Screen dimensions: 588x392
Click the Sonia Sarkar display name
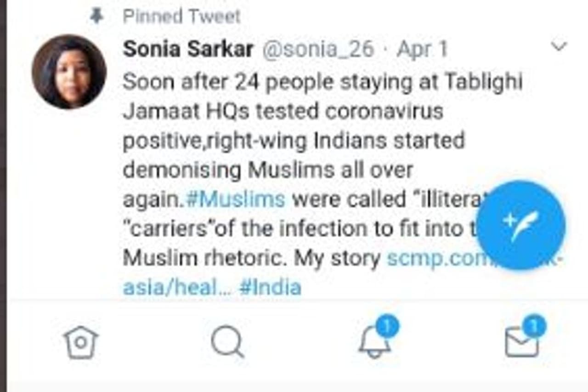click(188, 49)
